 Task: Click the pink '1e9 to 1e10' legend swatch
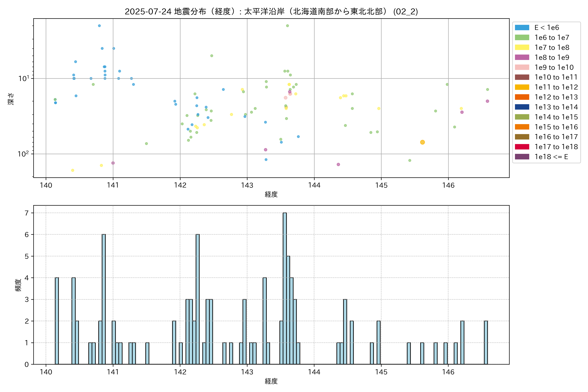[522, 67]
